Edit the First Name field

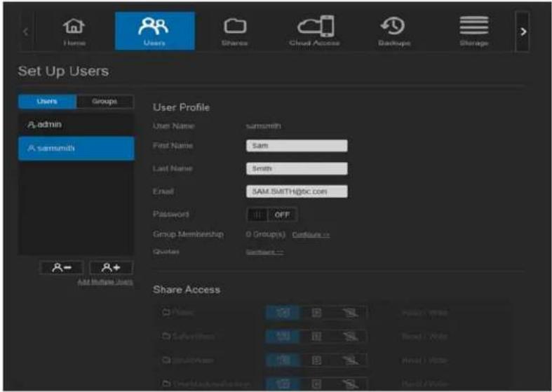click(x=297, y=146)
